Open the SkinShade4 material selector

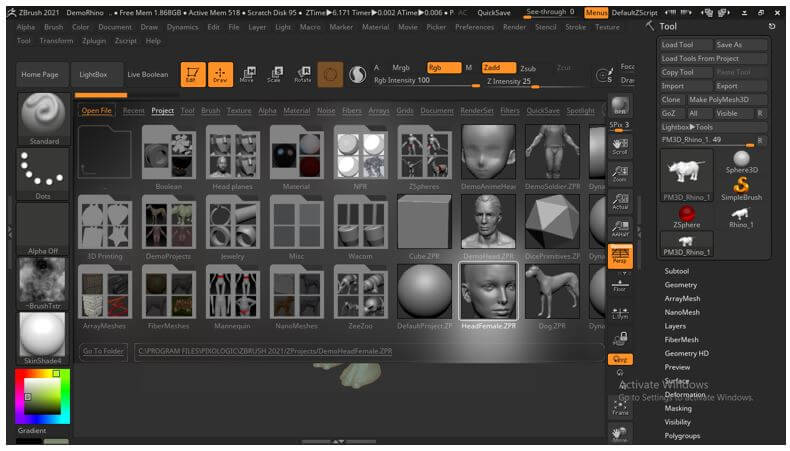click(x=43, y=338)
